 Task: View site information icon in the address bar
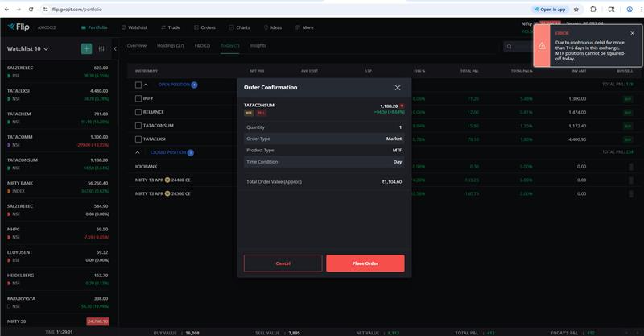coord(46,9)
